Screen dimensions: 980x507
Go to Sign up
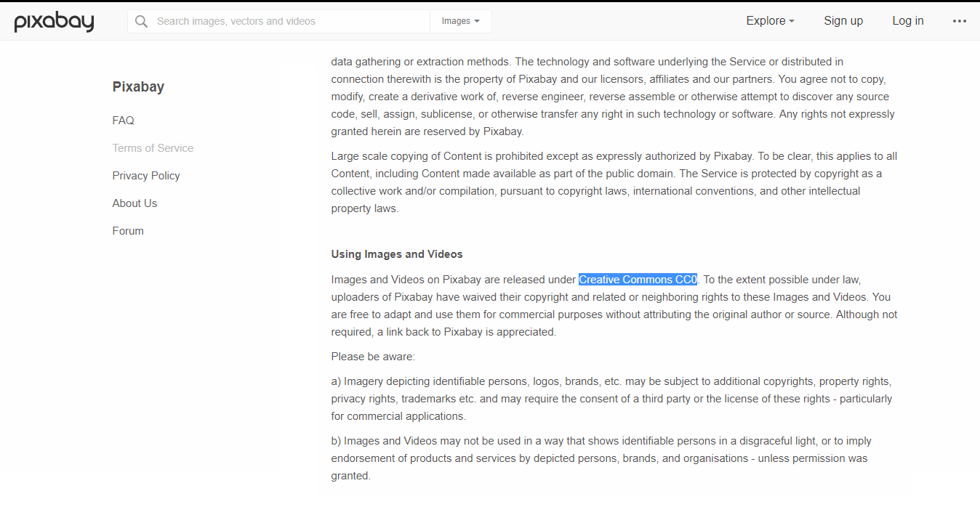tap(843, 21)
